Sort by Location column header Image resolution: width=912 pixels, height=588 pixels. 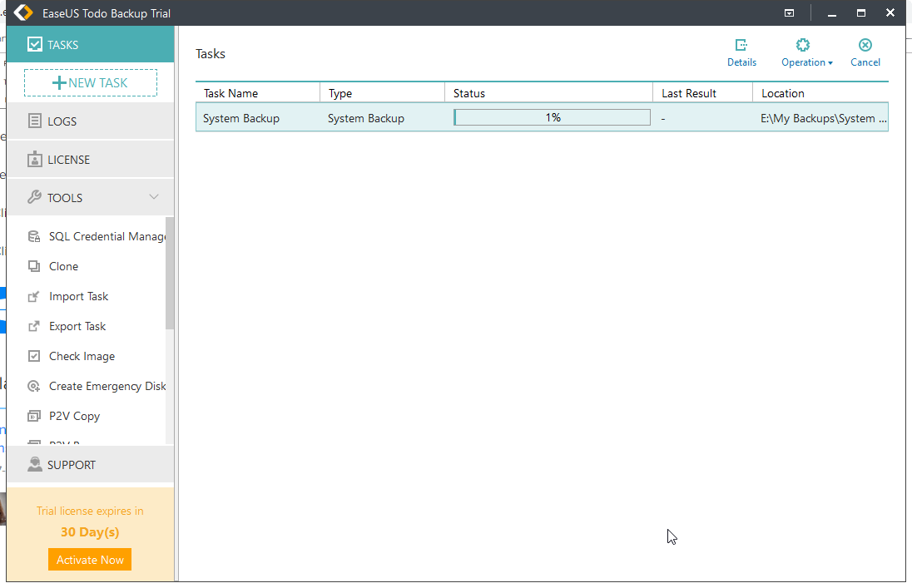tap(820, 93)
